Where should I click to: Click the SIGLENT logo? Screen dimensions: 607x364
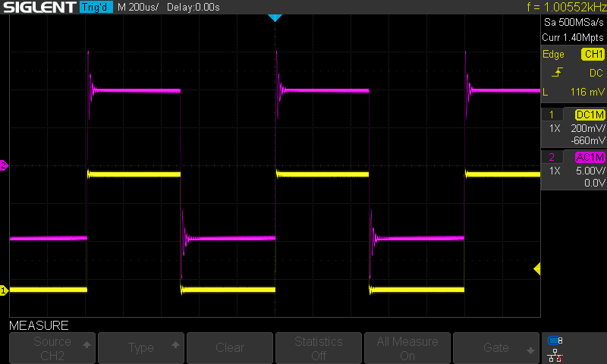[x=39, y=7]
